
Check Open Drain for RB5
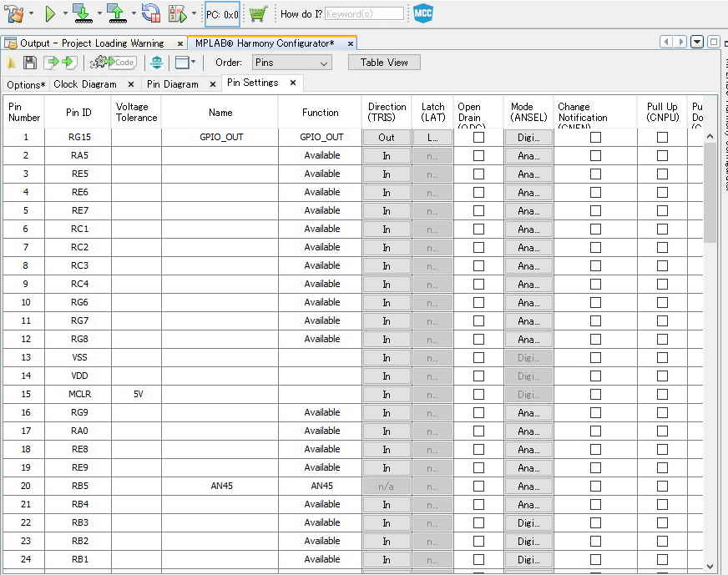pos(478,486)
